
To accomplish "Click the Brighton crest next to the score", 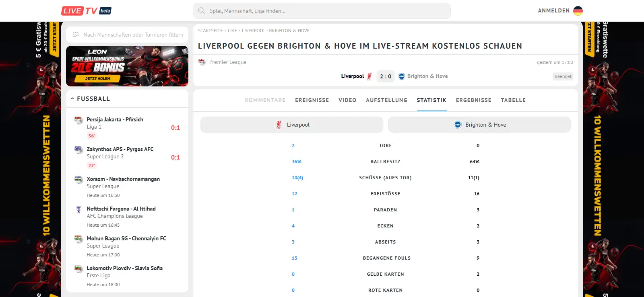I will [402, 76].
